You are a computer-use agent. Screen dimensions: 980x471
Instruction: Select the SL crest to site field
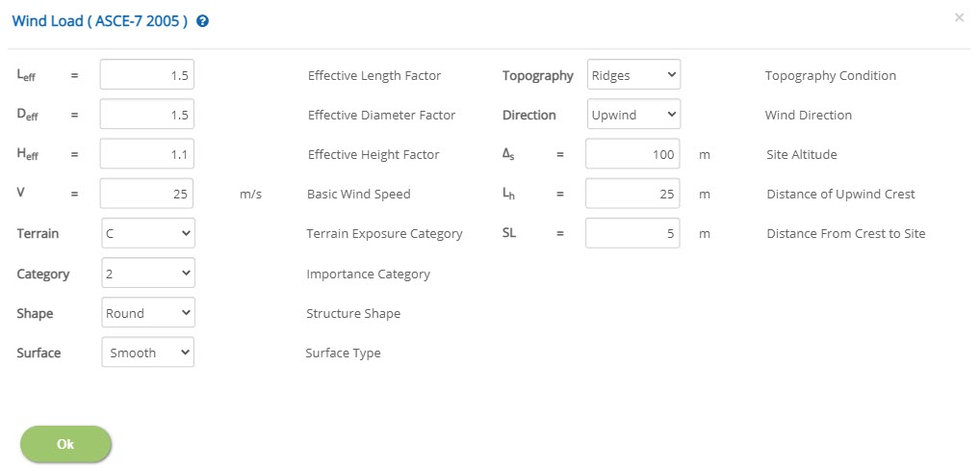tap(632, 233)
